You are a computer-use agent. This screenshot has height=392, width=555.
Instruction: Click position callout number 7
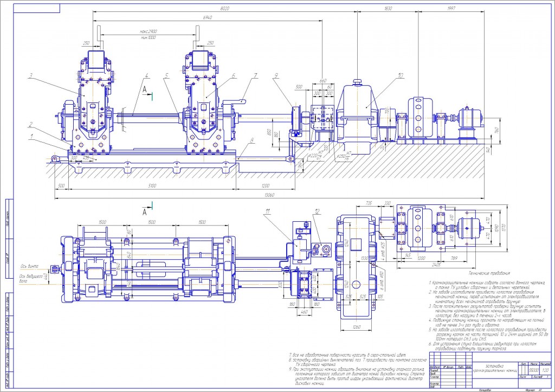point(255,75)
